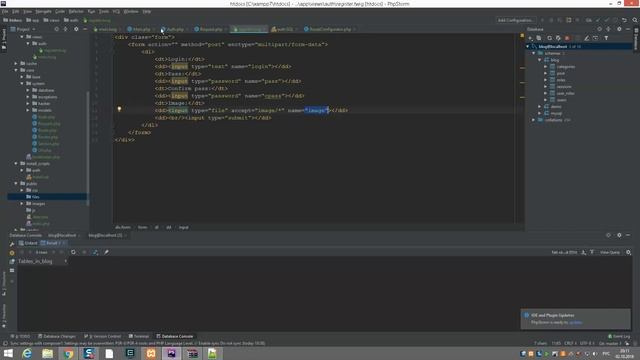Click the Project side tool window stripe button
This screenshot has width=640, height=360.
(4, 39)
